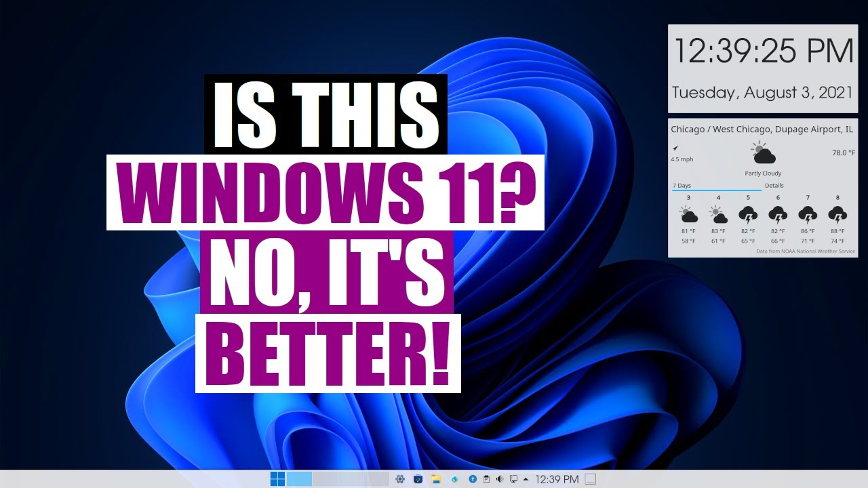The width and height of the screenshot is (868, 488).
Task: Launch the Discover software store icon
Action: (x=418, y=479)
